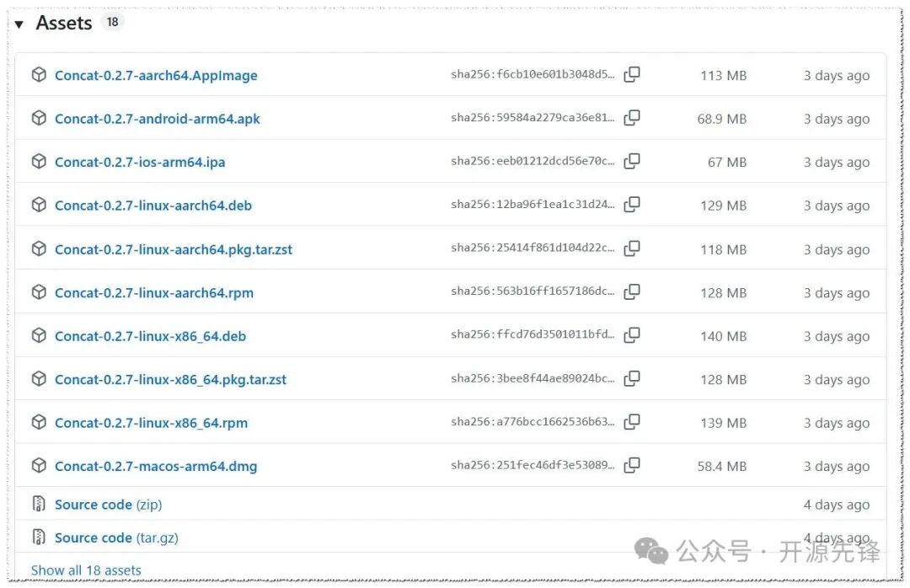This screenshot has height=588, width=910.
Task: Click file icon beside Source code (tar.gz)
Action: pos(39,537)
